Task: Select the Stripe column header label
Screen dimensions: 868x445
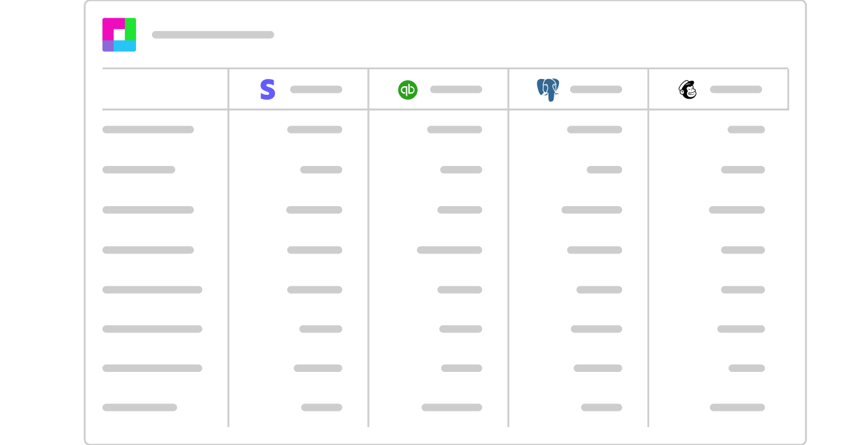Action: coord(316,90)
